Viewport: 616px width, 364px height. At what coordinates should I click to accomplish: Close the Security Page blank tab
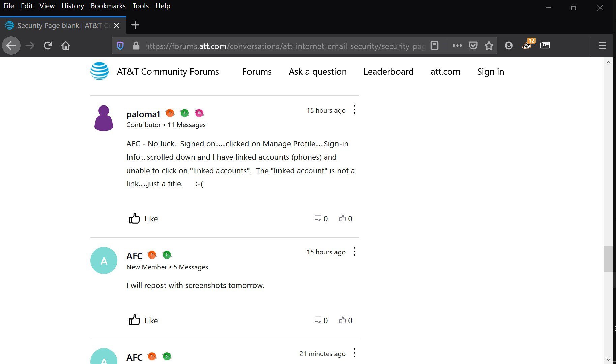click(x=117, y=25)
